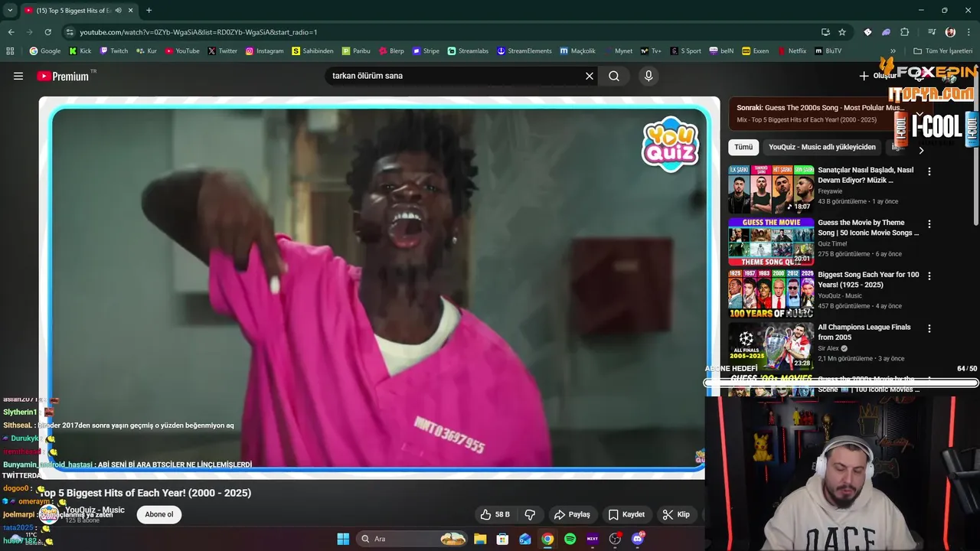This screenshot has height=551, width=980.
Task: Open the Instagram bookmark
Action: point(264,51)
